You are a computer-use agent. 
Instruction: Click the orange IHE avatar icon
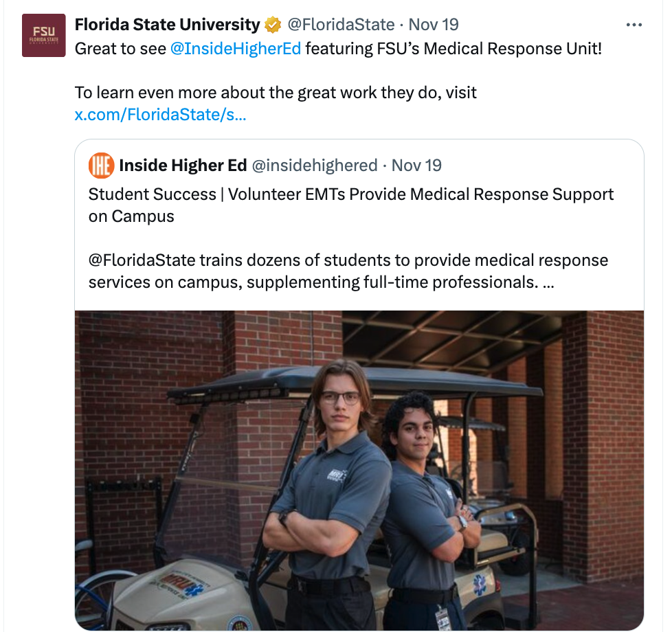[101, 166]
